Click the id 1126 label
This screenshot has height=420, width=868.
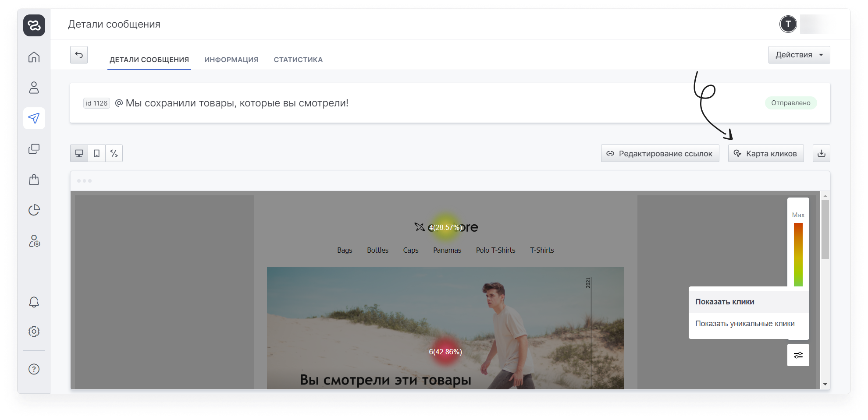96,103
